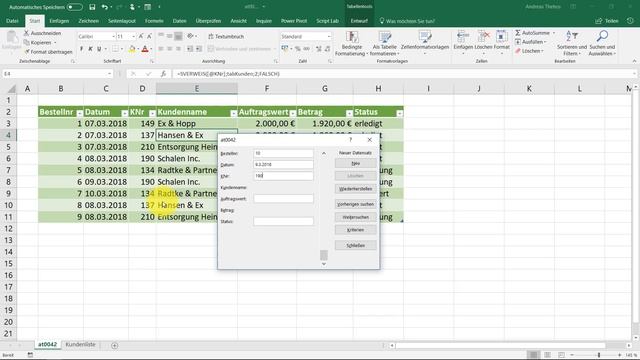Click the Schließen button in dialog
Screen dimensions: 640x360
click(356, 245)
